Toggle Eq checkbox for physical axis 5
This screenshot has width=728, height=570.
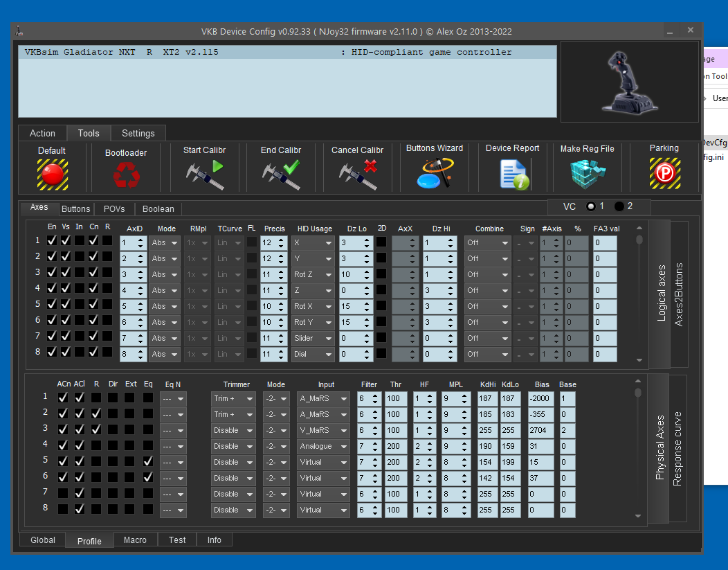(x=148, y=461)
